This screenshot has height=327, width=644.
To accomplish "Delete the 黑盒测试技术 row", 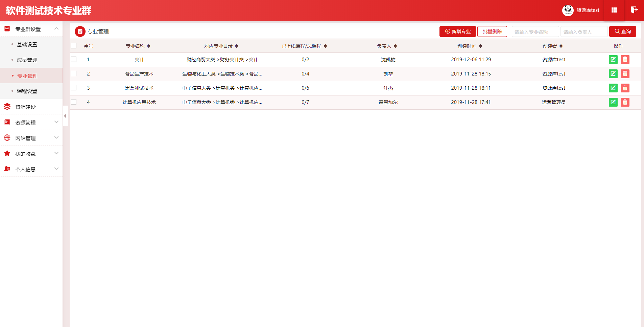I will click(625, 88).
